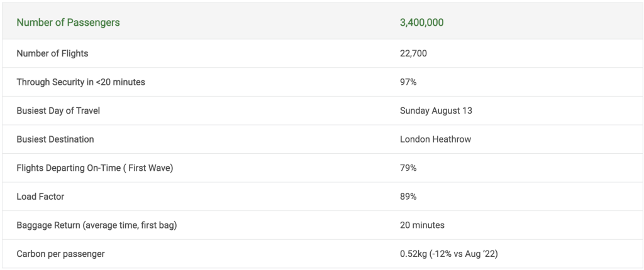Select the Baggage Return row label
This screenshot has height=270, width=644.
[x=96, y=225]
